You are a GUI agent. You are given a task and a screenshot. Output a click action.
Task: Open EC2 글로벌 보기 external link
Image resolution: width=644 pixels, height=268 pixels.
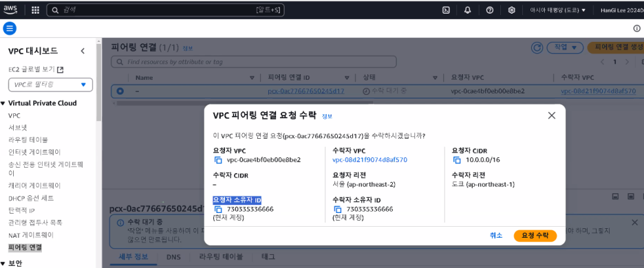[x=36, y=69]
